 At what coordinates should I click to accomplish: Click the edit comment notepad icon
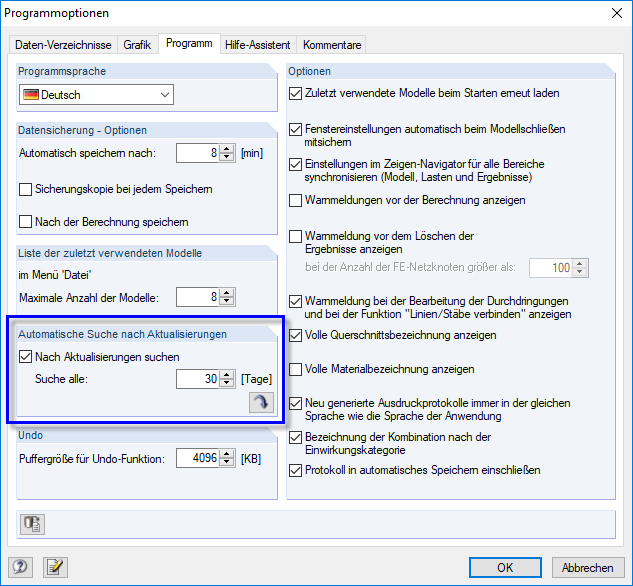tap(55, 567)
